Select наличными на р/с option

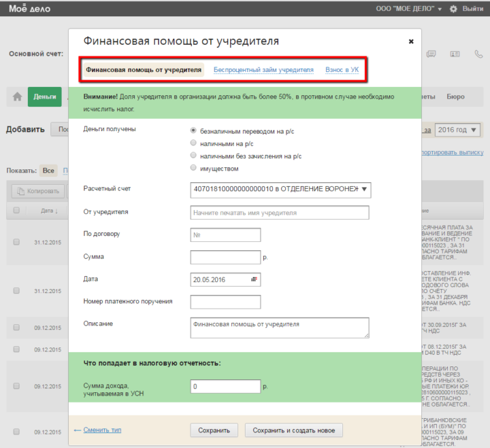pyautogui.click(x=193, y=143)
